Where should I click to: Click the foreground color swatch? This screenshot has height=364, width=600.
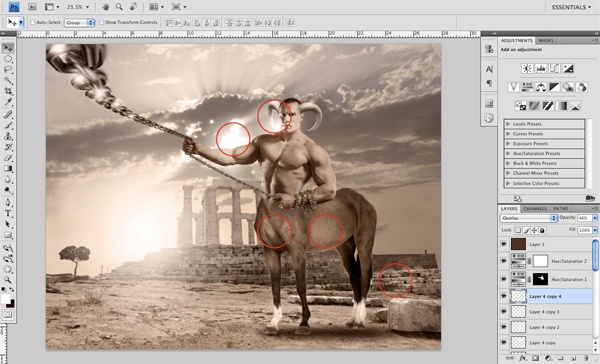(x=6, y=299)
